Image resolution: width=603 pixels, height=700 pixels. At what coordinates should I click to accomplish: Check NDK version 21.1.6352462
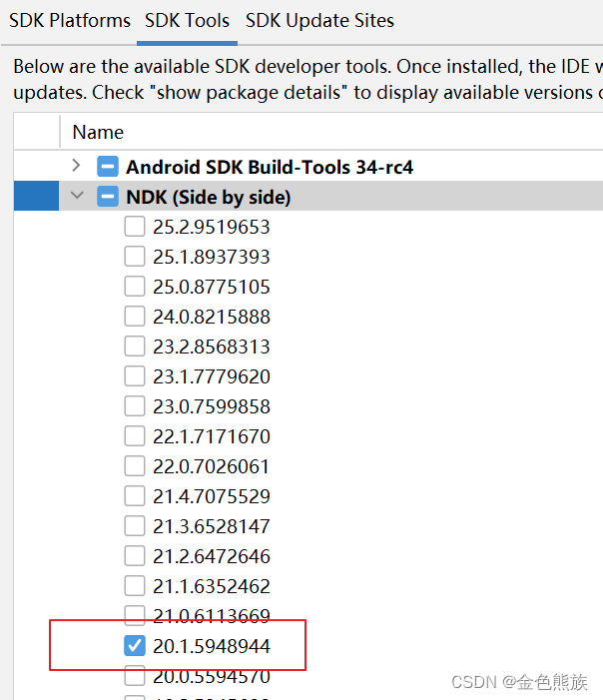click(x=135, y=585)
